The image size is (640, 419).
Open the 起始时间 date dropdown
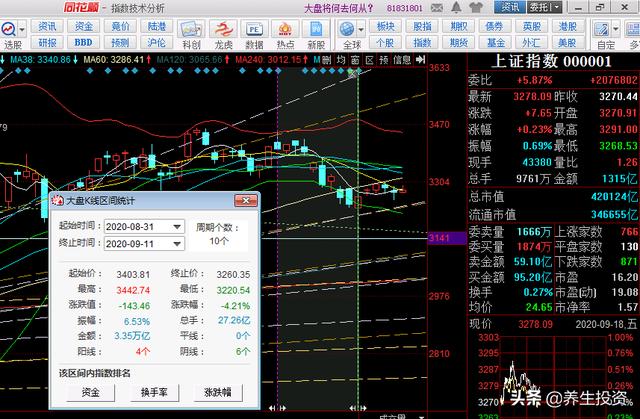tap(177, 227)
